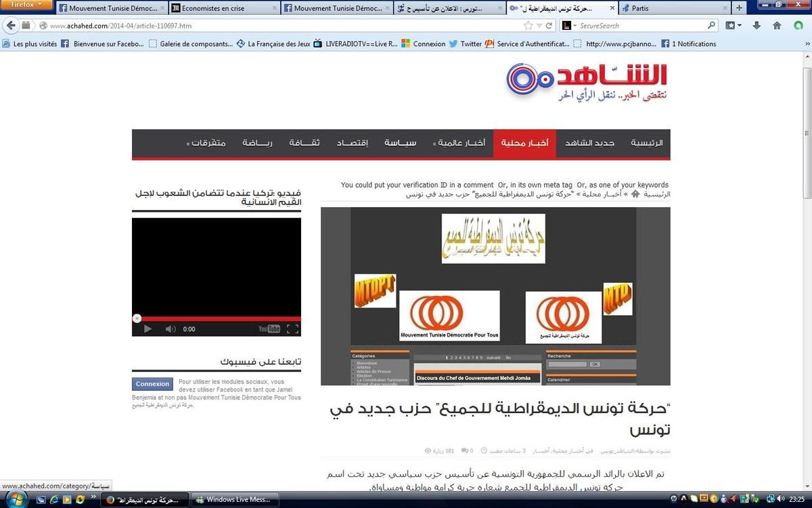
Task: Open the Service d'Authentification bookmark
Action: pyautogui.click(x=528, y=44)
